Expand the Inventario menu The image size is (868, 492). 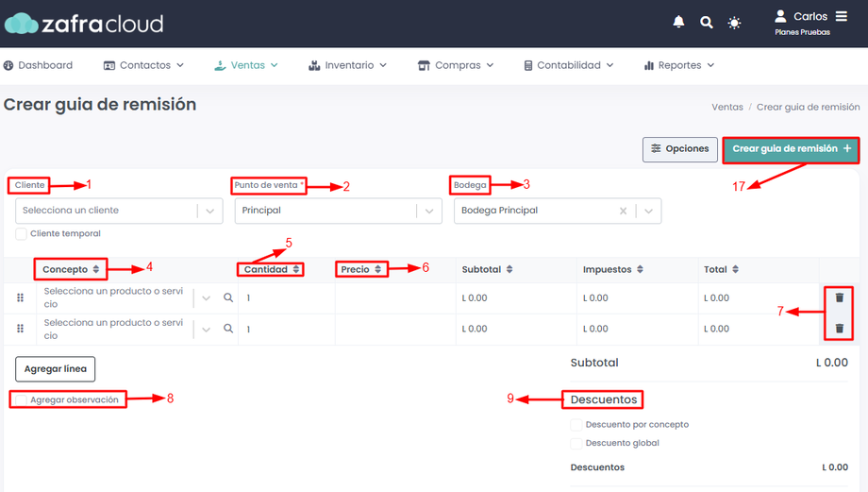click(347, 65)
